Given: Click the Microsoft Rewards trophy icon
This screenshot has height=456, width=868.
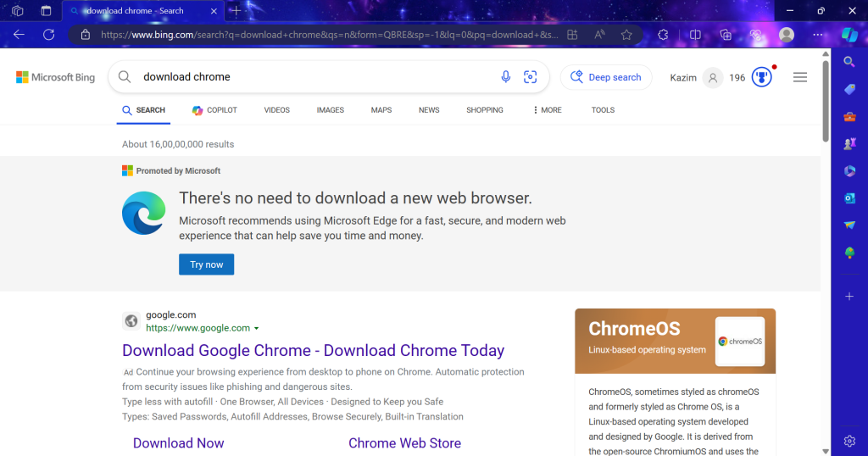Looking at the screenshot, I should [762, 77].
